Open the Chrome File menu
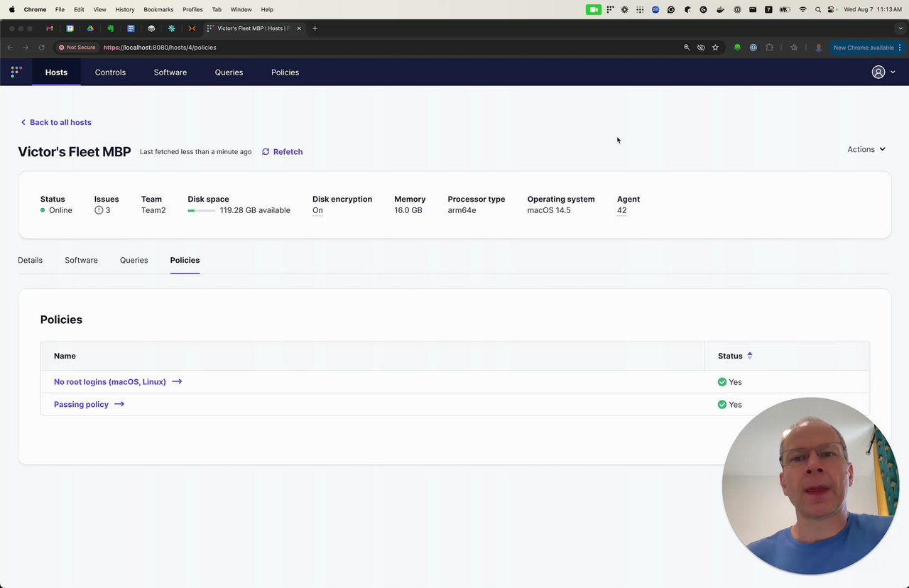 [x=60, y=9]
